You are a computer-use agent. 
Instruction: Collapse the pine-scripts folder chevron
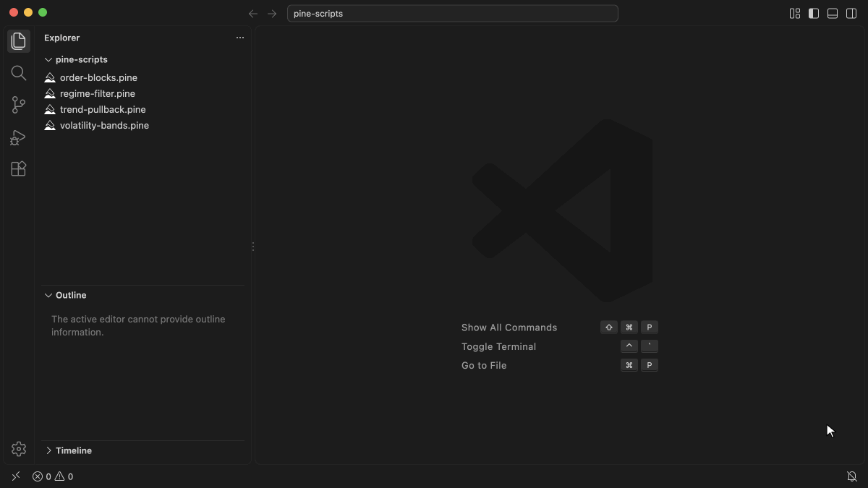click(x=48, y=59)
